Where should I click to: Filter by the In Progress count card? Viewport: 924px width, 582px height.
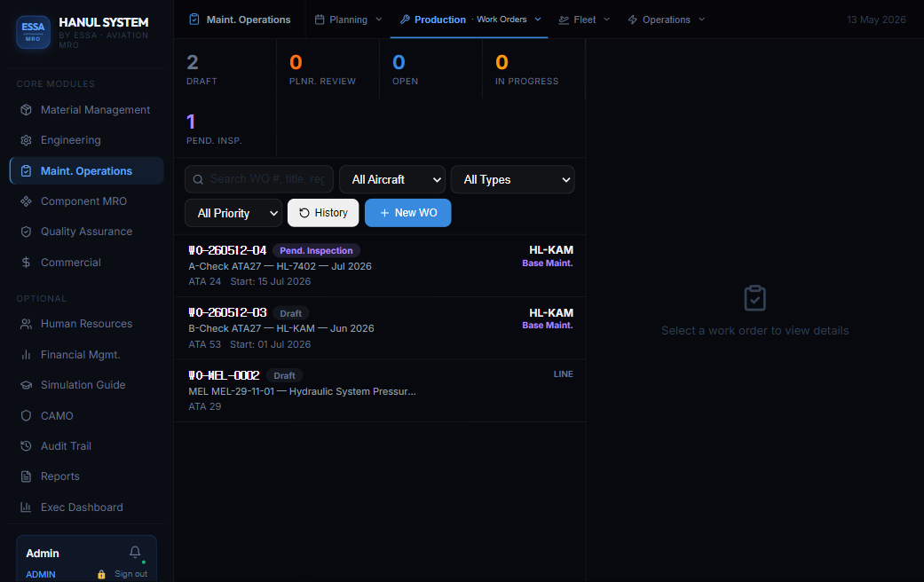533,69
